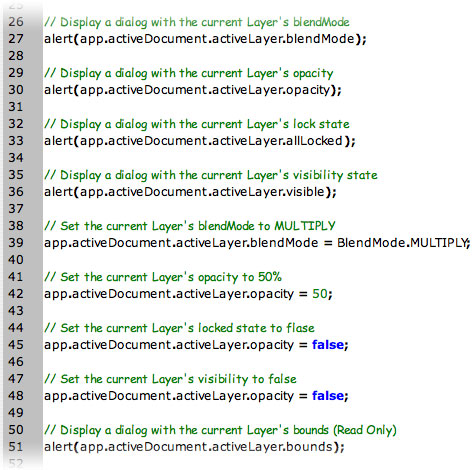476x470 pixels.
Task: Click 'MULTIPLY' in the line 38 comment
Action: tap(305, 226)
